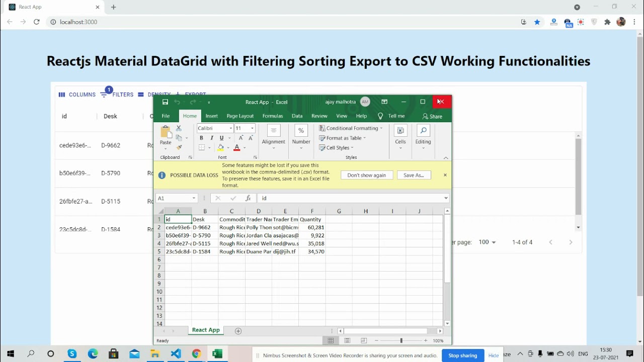Dismiss the Possible Data Loss message bar
This screenshot has height=362, width=644.
point(445,175)
